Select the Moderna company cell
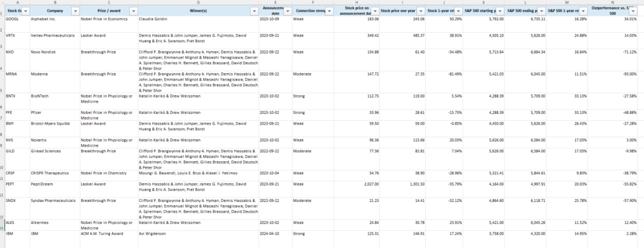The image size is (644, 248). tap(55, 82)
